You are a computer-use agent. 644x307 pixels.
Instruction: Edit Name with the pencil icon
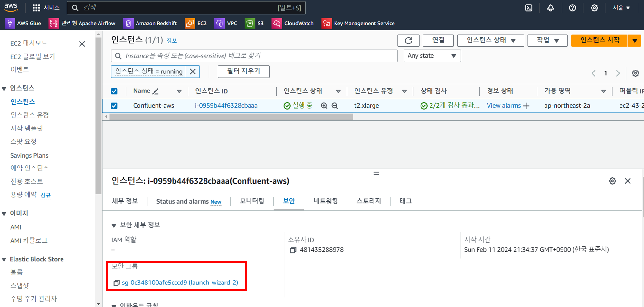(156, 91)
